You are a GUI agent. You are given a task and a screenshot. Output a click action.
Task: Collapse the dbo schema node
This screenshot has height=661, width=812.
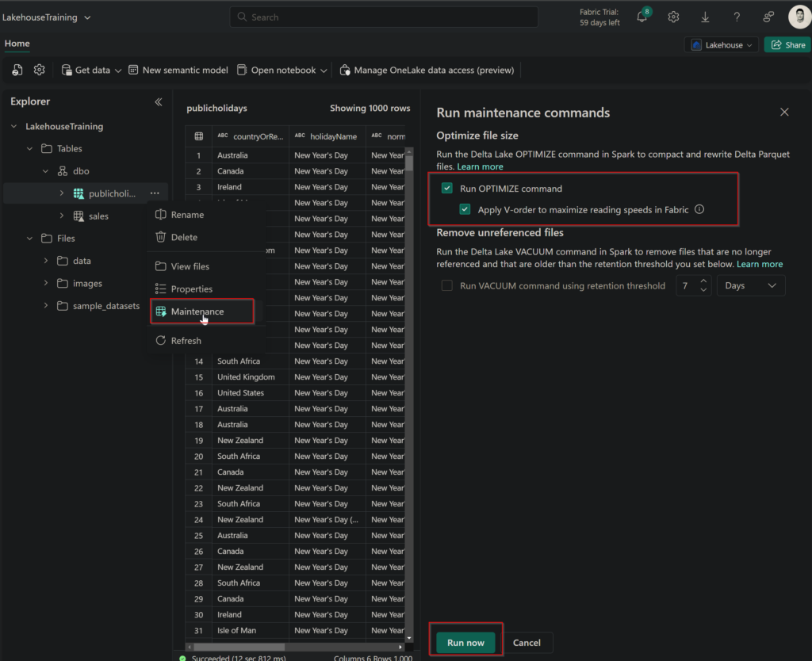(45, 171)
